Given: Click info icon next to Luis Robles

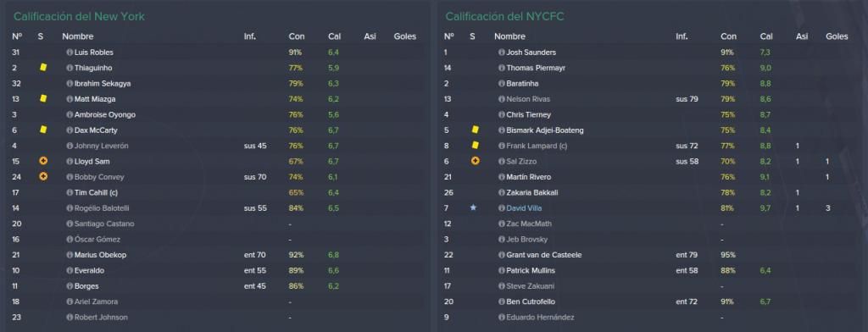Looking at the screenshot, I should point(70,53).
